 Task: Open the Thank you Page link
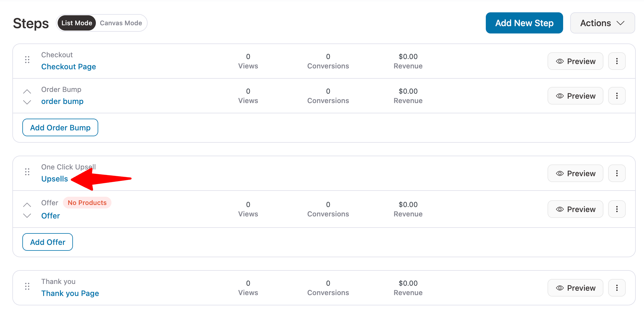(70, 293)
